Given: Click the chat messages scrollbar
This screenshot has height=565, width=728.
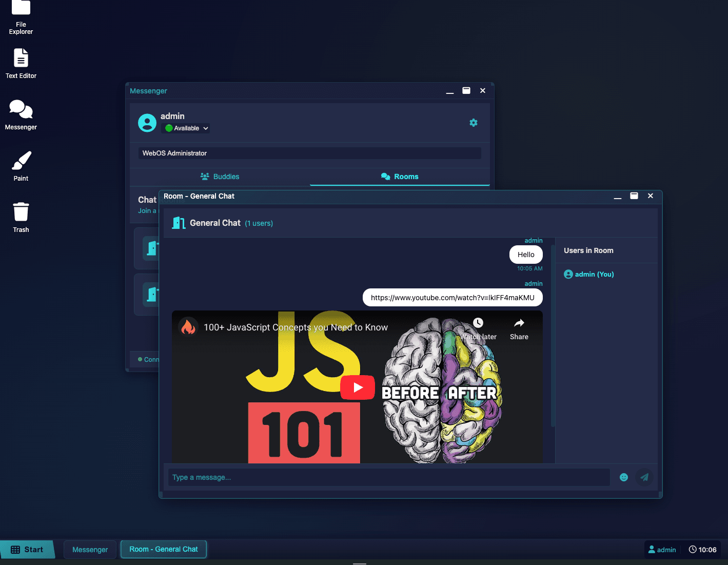Looking at the screenshot, I should click(x=553, y=336).
